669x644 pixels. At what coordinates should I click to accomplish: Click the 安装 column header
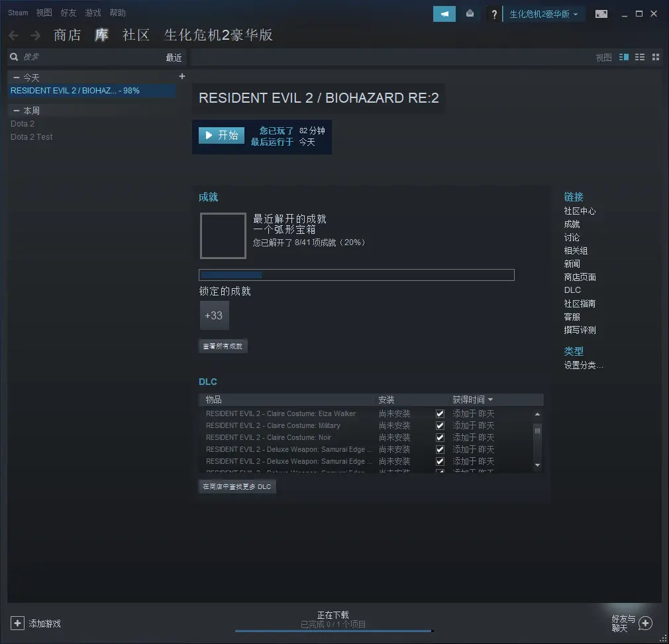tap(386, 400)
